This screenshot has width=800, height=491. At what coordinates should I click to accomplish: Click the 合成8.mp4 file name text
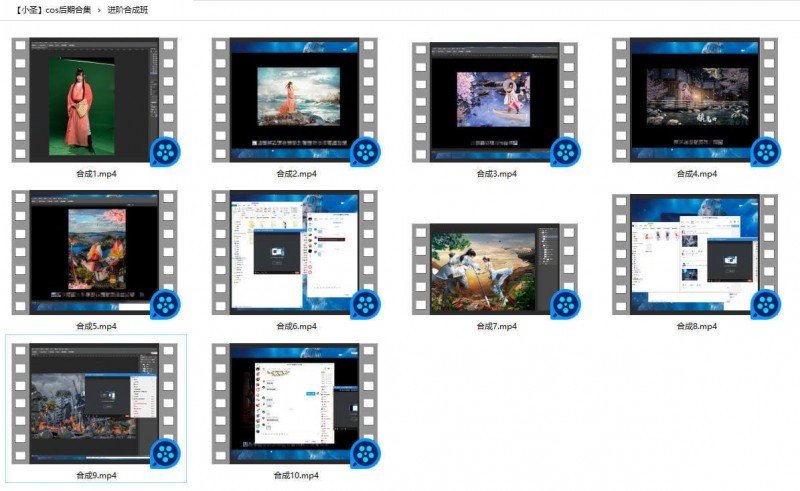pyautogui.click(x=696, y=326)
